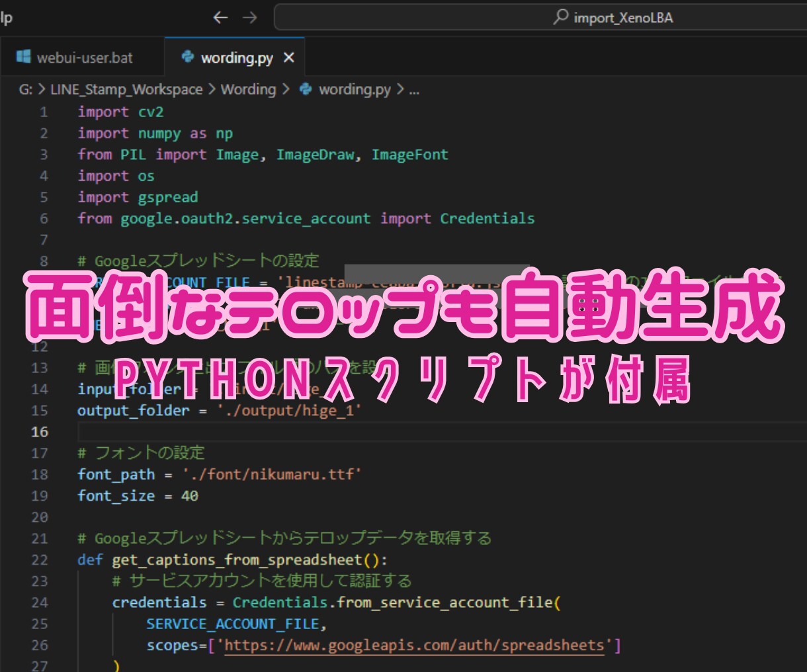Viewport: 807px width, 672px height.
Task: Click 'import cv2' code line
Action: [120, 112]
